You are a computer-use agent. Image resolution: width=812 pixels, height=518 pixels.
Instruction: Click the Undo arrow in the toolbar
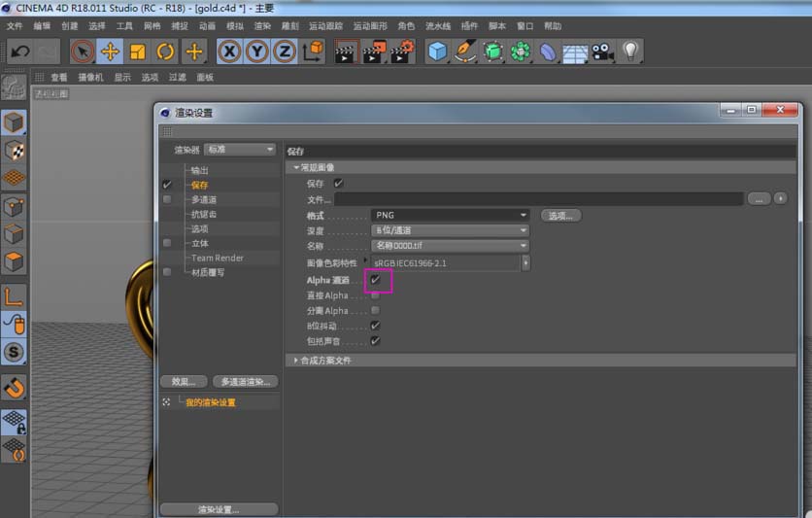point(19,52)
